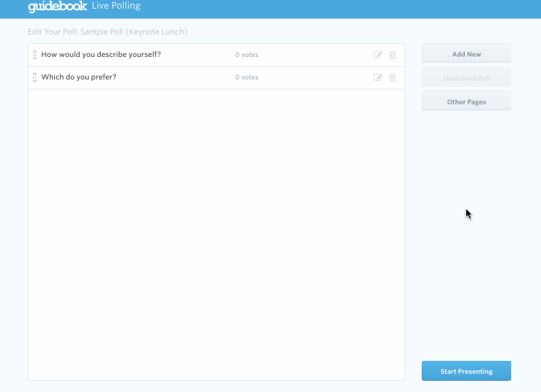
Task: Click the 0 votes count of first question
Action: pyautogui.click(x=247, y=55)
